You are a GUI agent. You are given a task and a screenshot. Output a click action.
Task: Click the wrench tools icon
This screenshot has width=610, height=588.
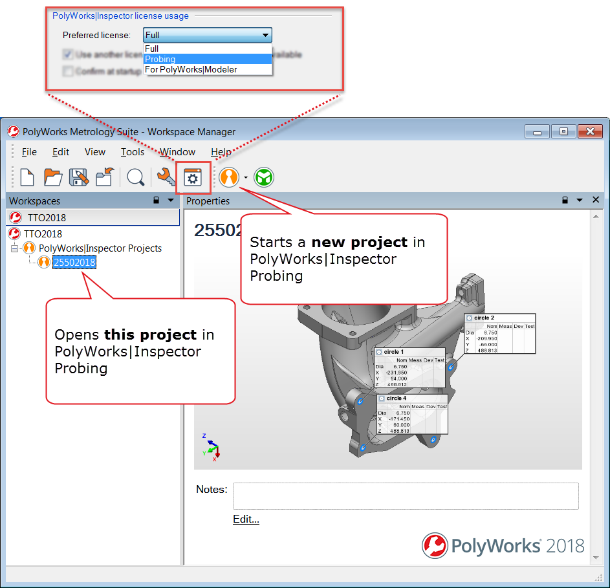tap(166, 177)
